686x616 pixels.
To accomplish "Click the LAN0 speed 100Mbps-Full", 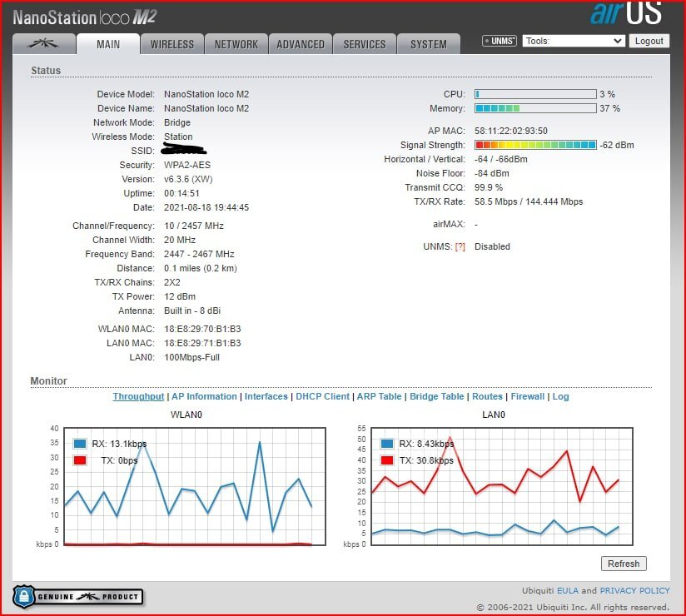I will (192, 357).
